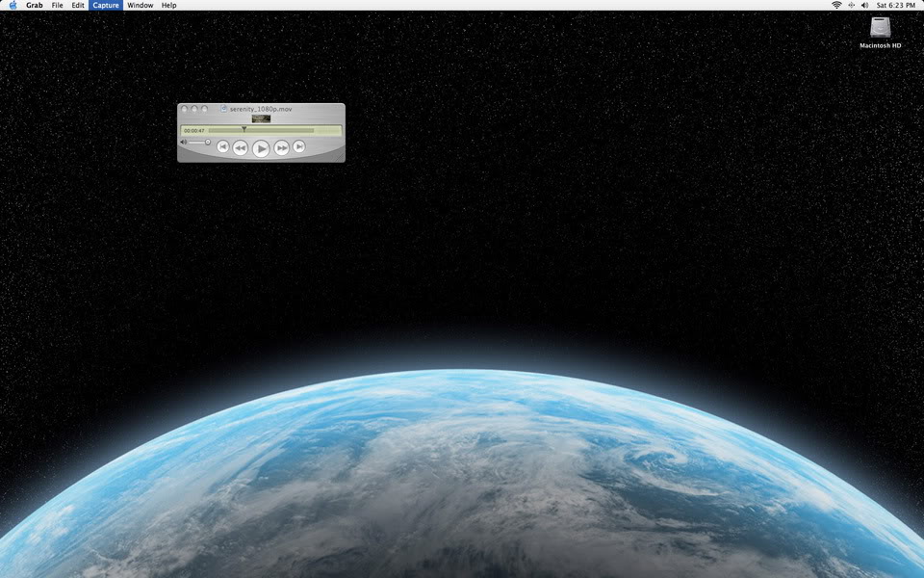The width and height of the screenshot is (924, 578).
Task: Open the Help menu
Action: pos(169,6)
